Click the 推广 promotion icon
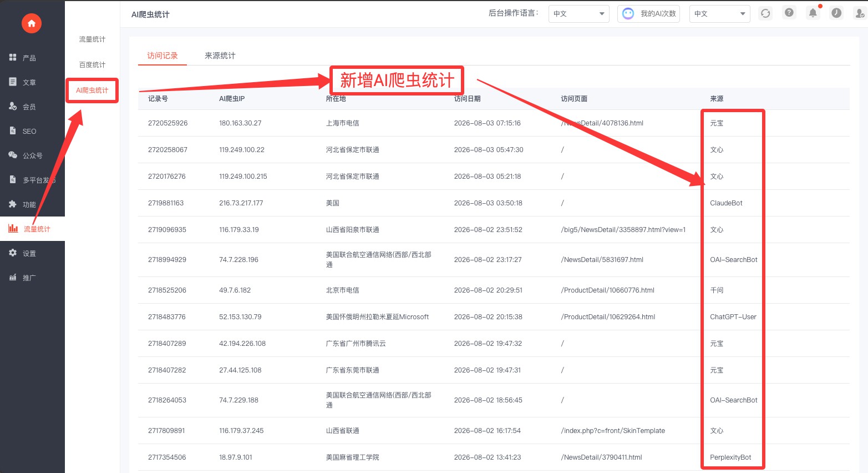Image resolution: width=868 pixels, height=473 pixels. pyautogui.click(x=13, y=277)
